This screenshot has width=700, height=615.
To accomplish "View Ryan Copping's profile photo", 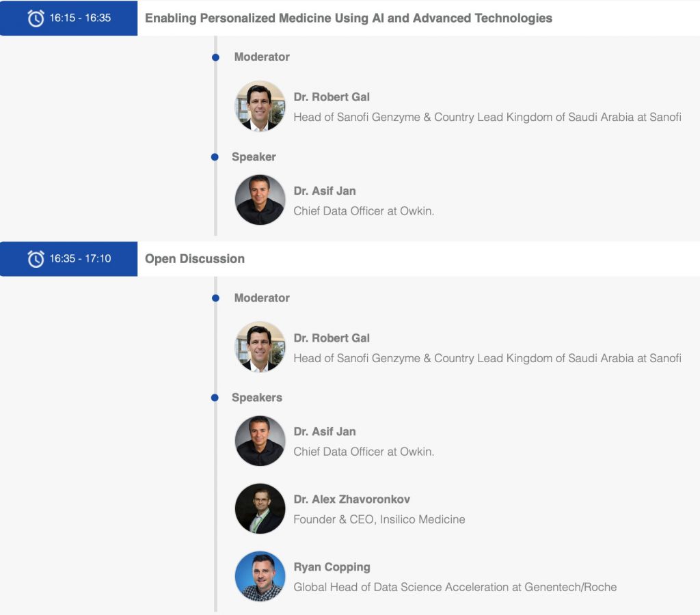I will [x=260, y=576].
